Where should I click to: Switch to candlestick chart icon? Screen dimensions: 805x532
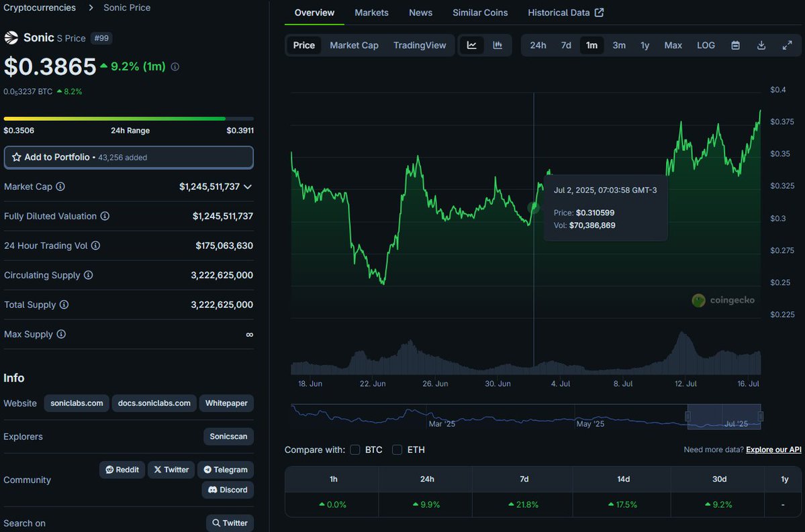pyautogui.click(x=498, y=45)
